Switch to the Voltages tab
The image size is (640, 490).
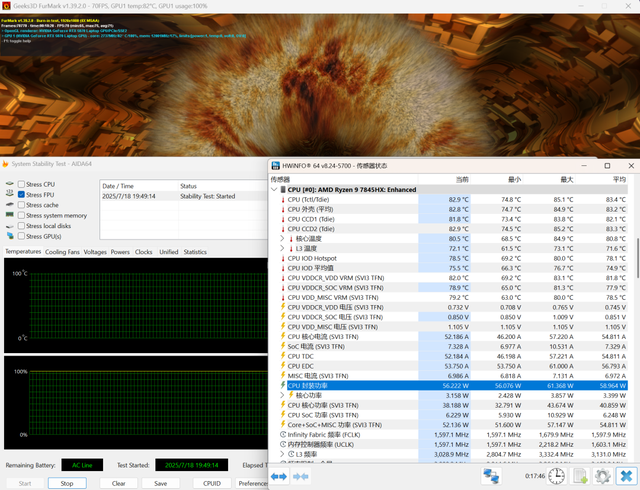pos(95,252)
